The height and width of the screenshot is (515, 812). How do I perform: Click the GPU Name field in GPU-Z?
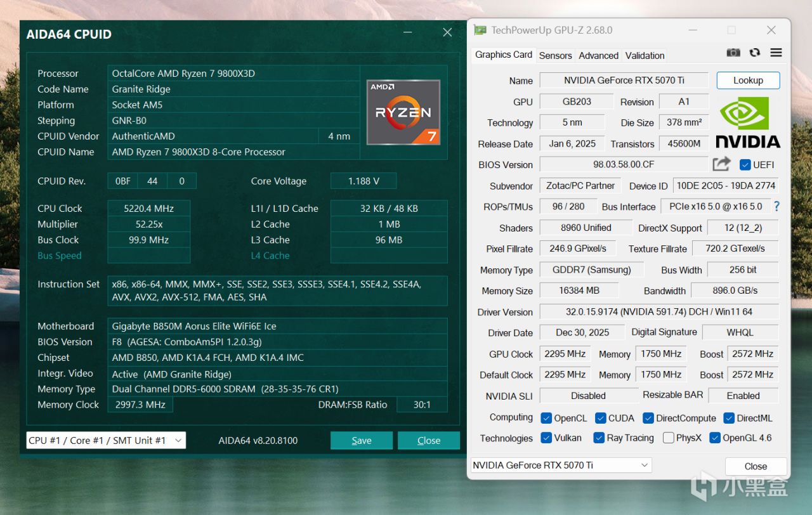tap(624, 81)
